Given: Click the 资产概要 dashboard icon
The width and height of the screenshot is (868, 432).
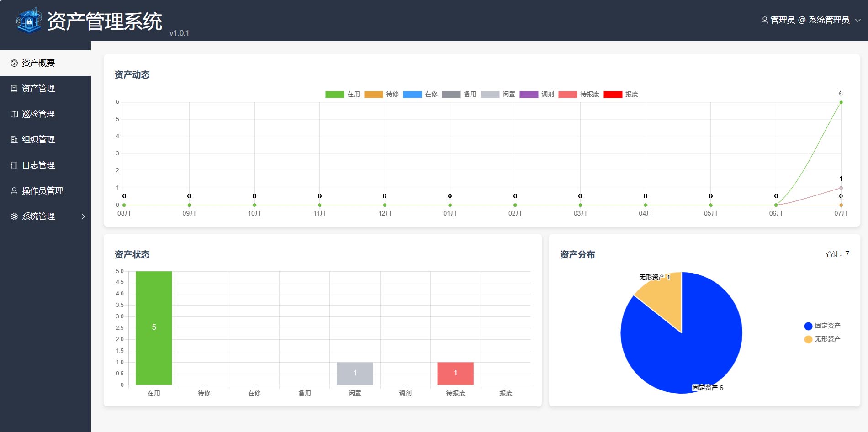Looking at the screenshot, I should point(14,63).
